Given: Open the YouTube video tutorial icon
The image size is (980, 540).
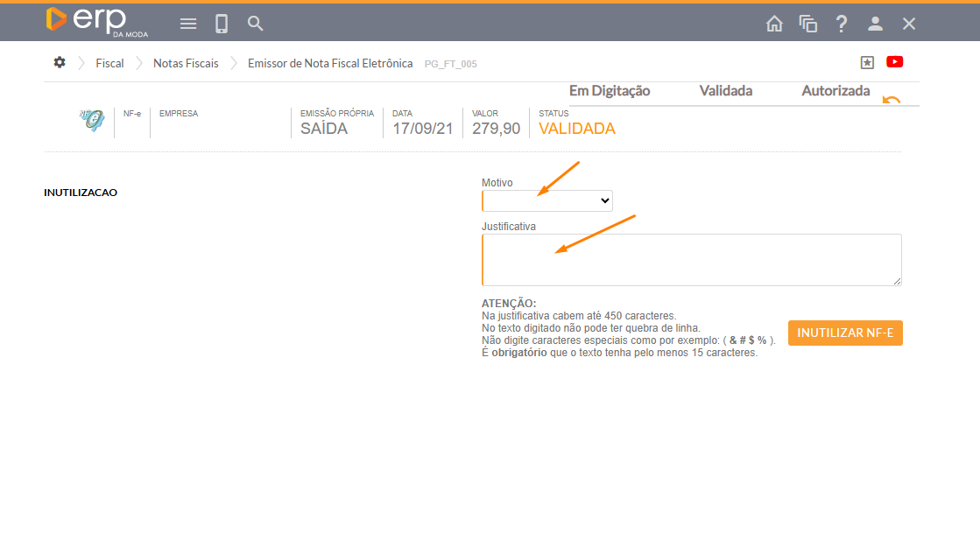Looking at the screenshot, I should 894,61.
